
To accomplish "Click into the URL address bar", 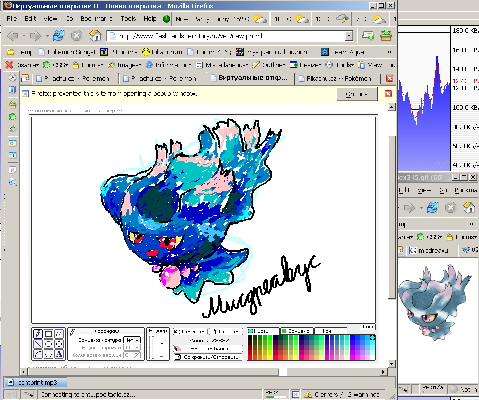I will click(227, 36).
